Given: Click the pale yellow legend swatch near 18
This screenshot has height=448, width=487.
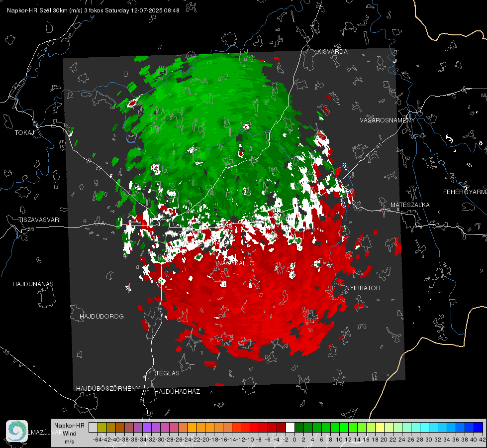Looking at the screenshot, I should tap(380, 428).
